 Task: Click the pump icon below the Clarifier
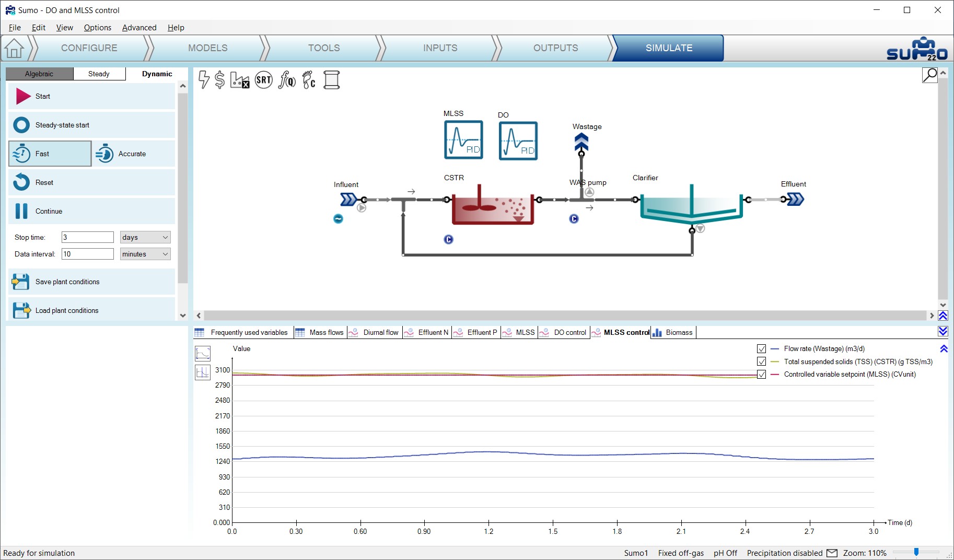(701, 228)
